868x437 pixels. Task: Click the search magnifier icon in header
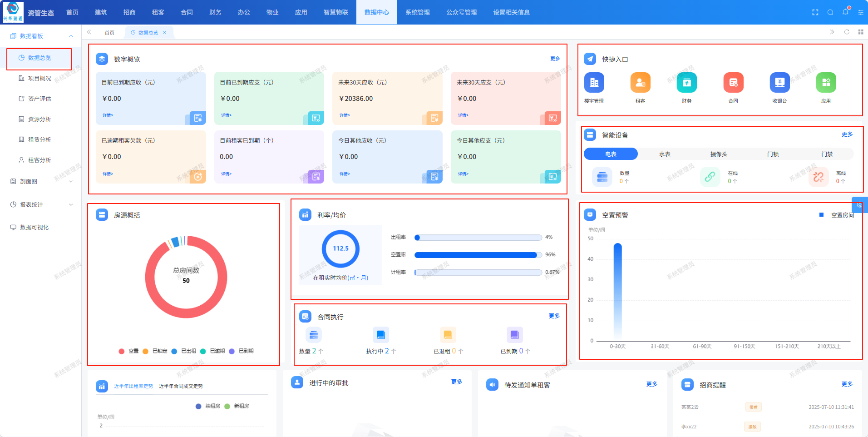(830, 12)
